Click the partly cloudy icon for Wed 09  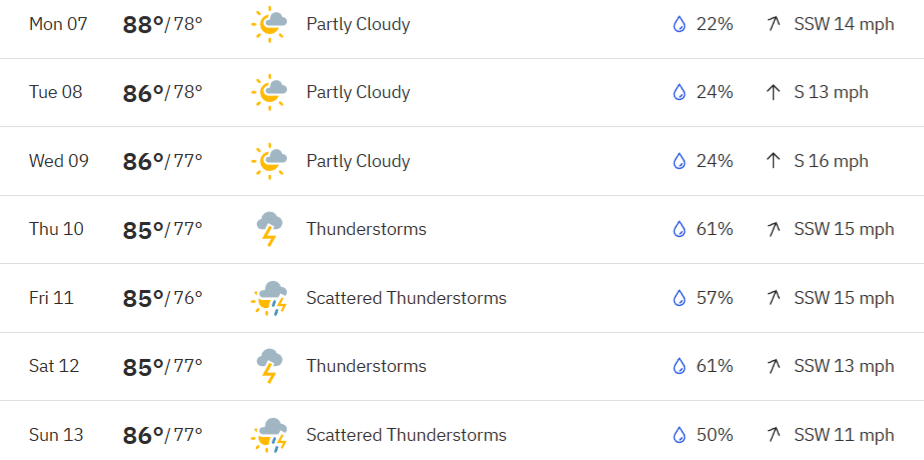point(269,161)
